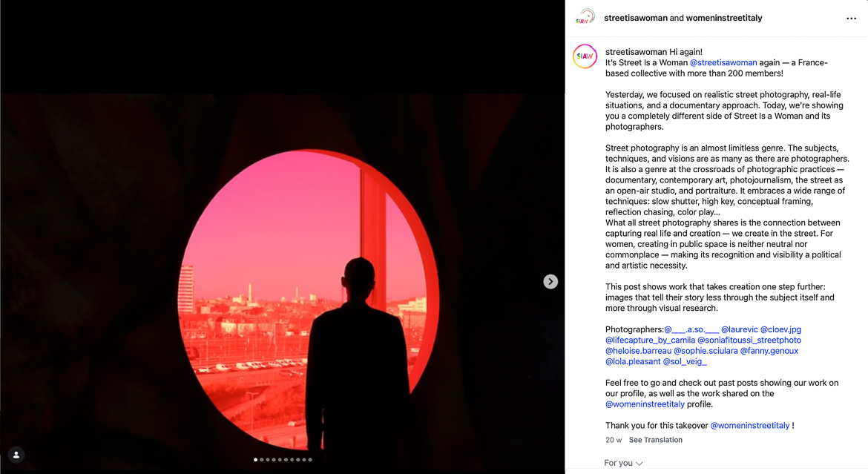Expand the For you comments sorting dropdown
868x474 pixels.
(x=623, y=463)
